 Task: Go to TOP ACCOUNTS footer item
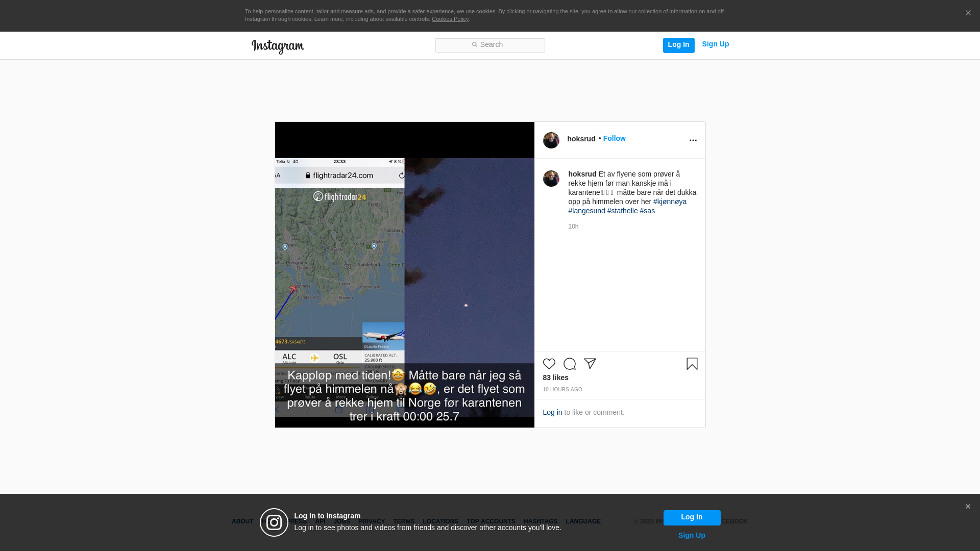[x=491, y=521]
